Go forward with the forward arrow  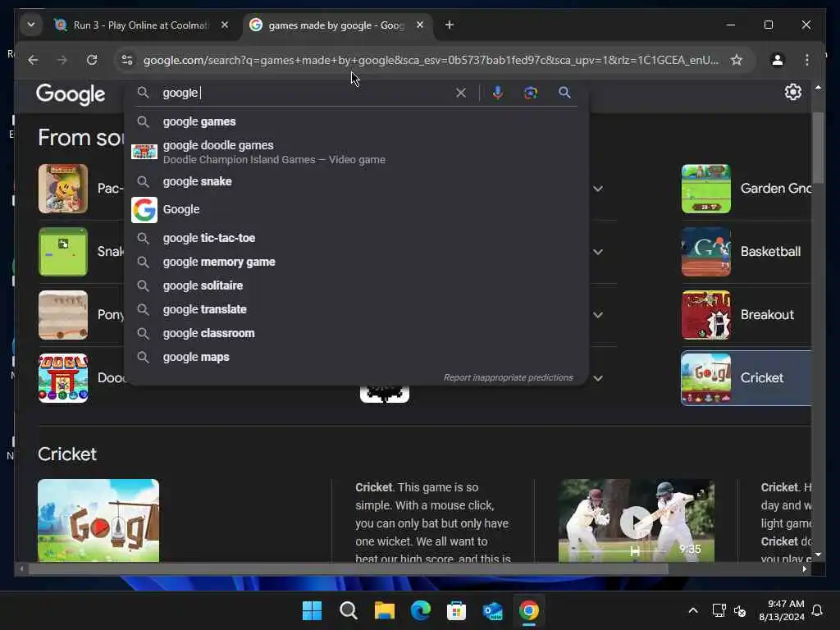pos(62,59)
